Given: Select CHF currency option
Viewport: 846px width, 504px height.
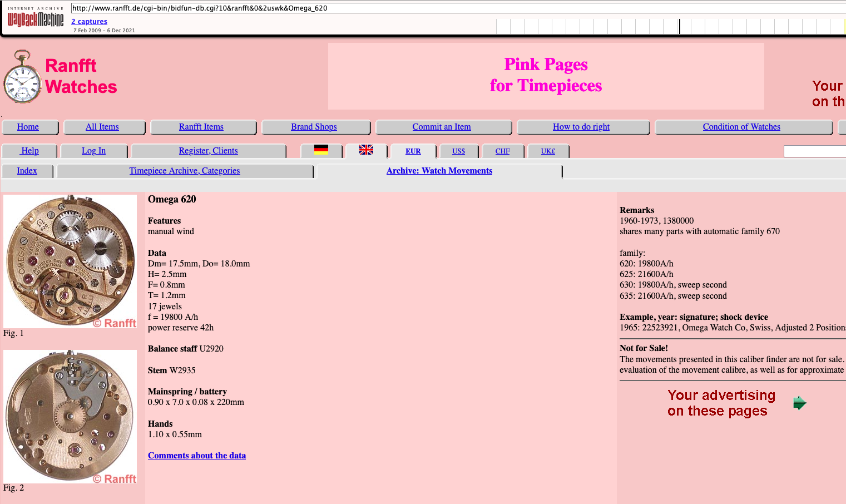Looking at the screenshot, I should tap(502, 151).
